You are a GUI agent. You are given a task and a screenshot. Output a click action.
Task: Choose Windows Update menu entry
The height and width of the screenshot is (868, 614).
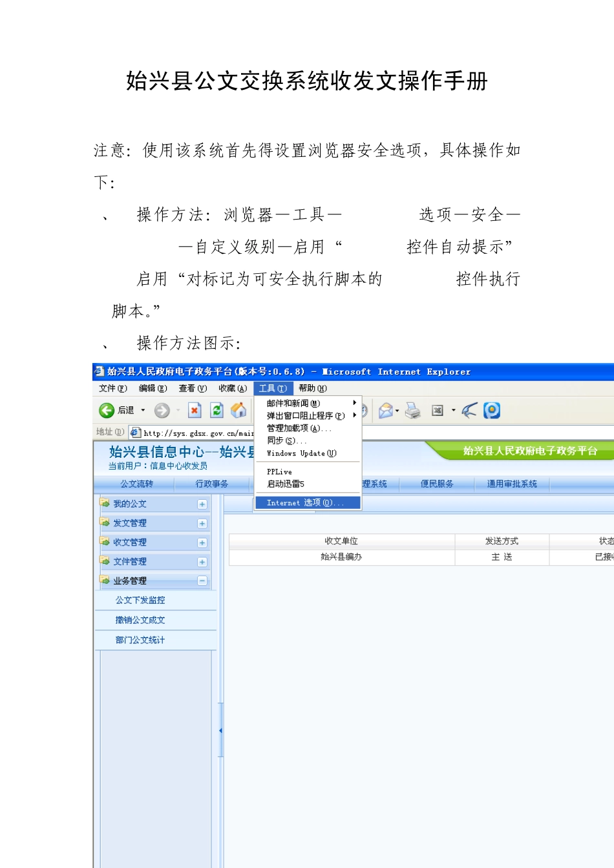coord(308,453)
